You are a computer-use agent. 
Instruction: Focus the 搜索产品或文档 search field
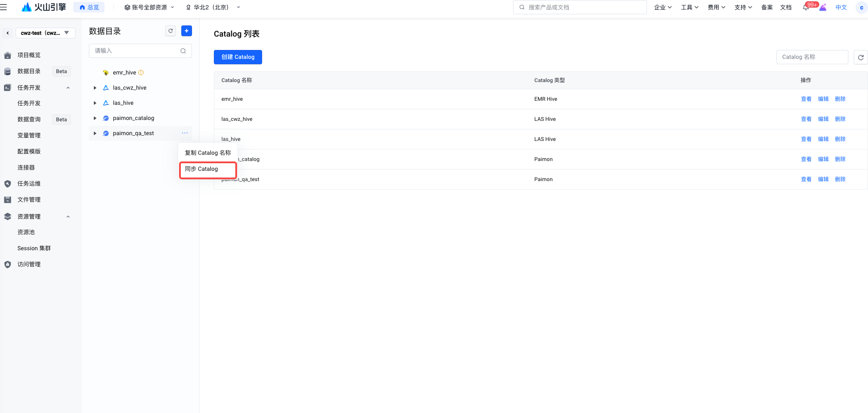(x=580, y=7)
